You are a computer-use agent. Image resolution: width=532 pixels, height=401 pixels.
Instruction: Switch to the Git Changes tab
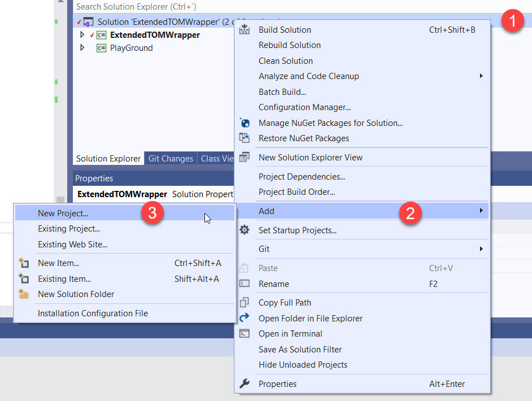(x=171, y=159)
